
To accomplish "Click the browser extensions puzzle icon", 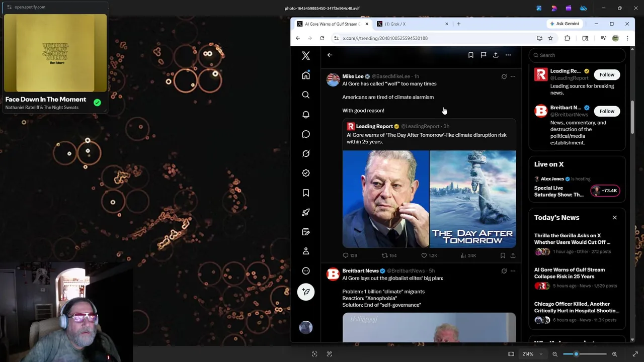I will pos(567,38).
